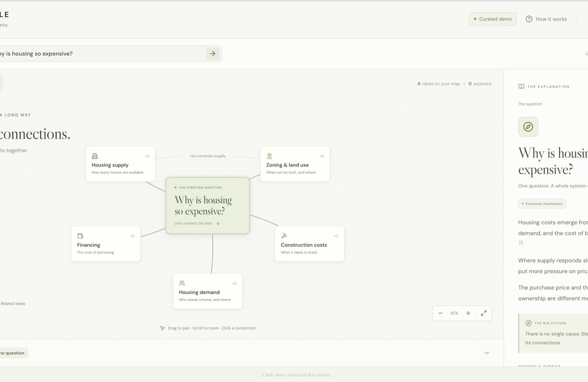Screen dimensions: 588x382
Task: Click the down arrow beside Let's connect the dots
Action: pos(218,223)
